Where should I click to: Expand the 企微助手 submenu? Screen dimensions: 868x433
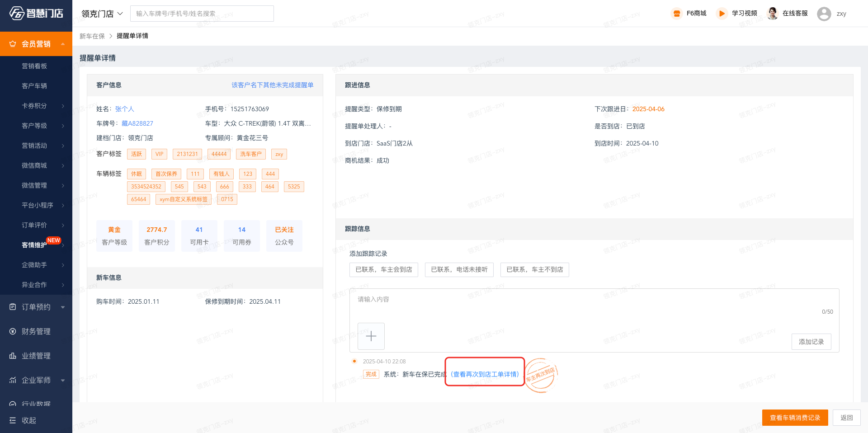coord(63,265)
